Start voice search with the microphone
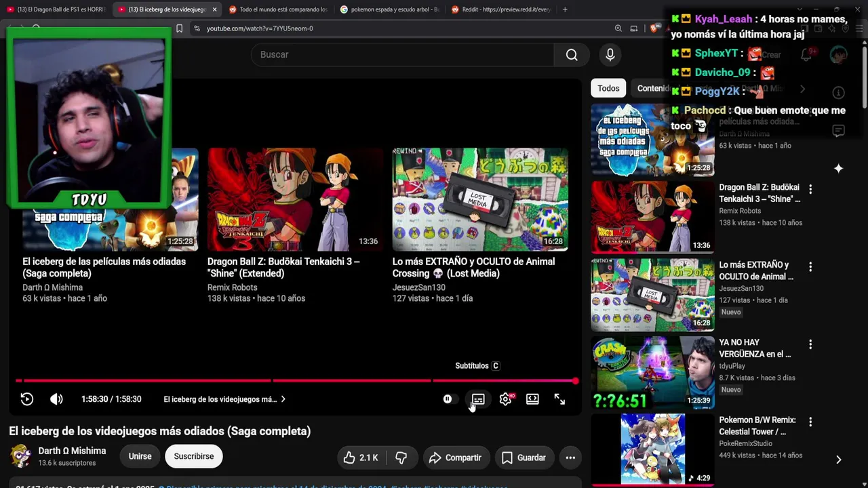The height and width of the screenshot is (488, 868). click(x=610, y=55)
